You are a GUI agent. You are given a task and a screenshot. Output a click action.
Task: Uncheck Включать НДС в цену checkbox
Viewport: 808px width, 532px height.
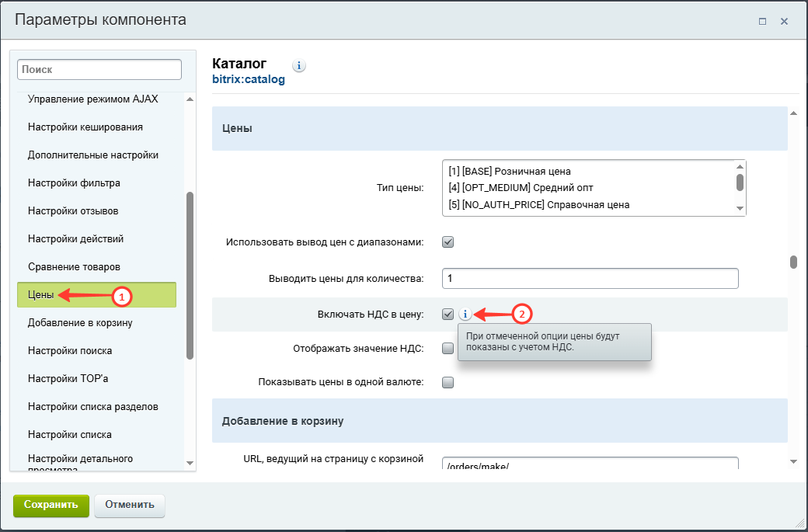point(448,315)
